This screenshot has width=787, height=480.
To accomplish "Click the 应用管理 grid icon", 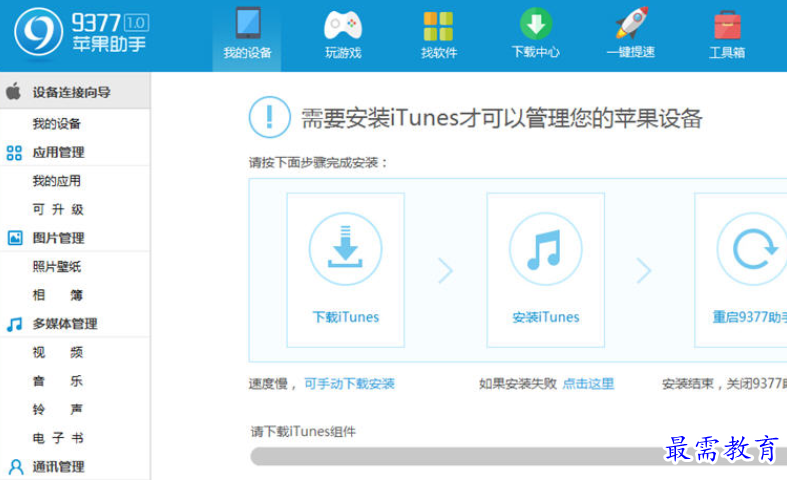I will (x=14, y=153).
